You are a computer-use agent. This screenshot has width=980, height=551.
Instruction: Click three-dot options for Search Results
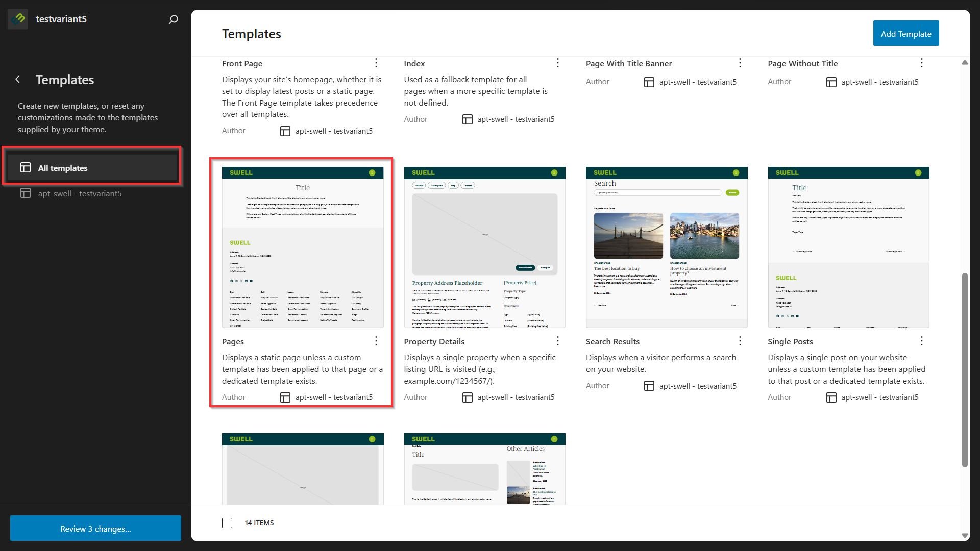[740, 341]
